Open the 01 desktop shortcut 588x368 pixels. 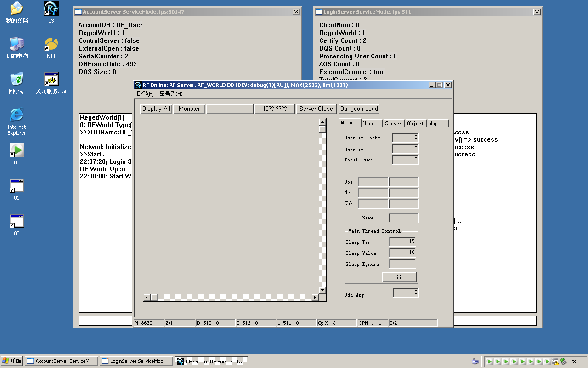17,186
